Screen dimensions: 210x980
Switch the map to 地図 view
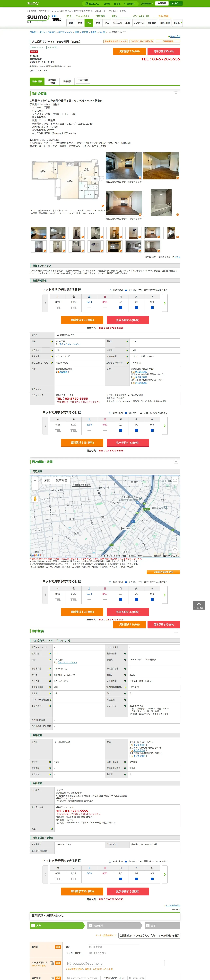click(x=47, y=481)
